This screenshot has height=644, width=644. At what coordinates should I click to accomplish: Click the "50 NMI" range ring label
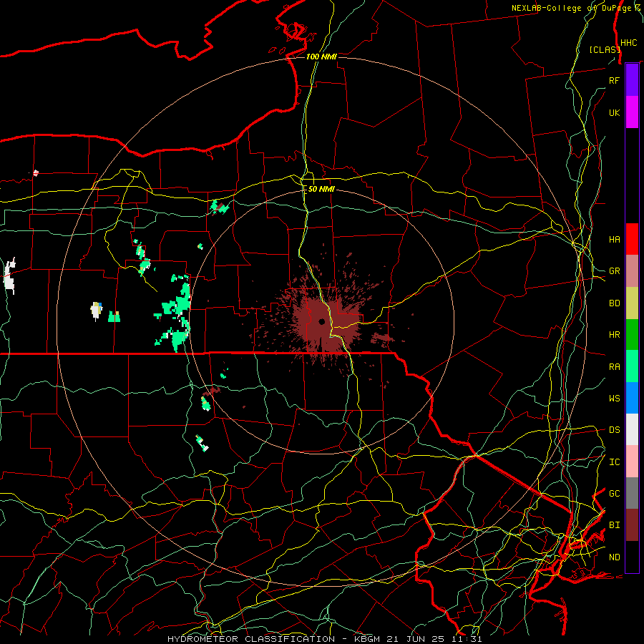321,189
